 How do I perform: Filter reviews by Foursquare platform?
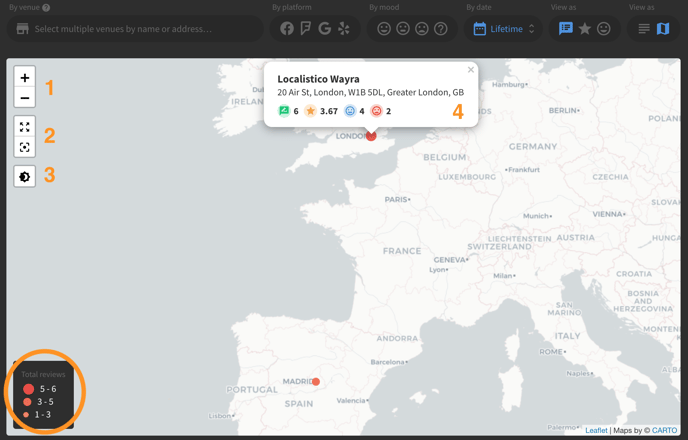305,29
